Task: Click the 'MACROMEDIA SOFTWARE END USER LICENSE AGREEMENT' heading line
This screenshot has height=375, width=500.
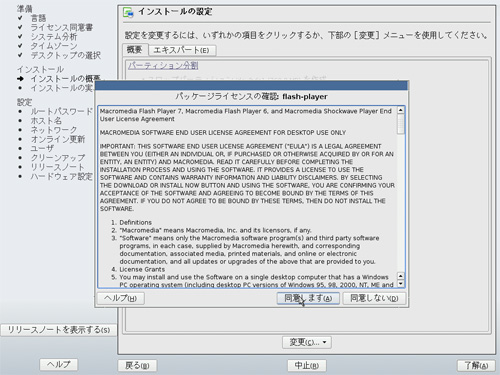Action: click(x=223, y=133)
